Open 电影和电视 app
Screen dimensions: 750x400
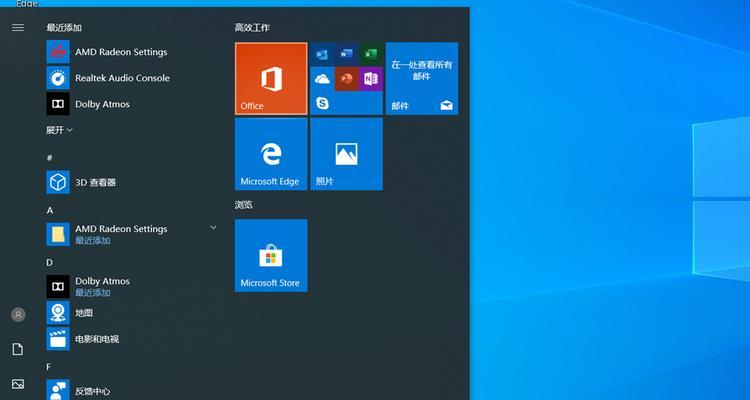pyautogui.click(x=132, y=339)
